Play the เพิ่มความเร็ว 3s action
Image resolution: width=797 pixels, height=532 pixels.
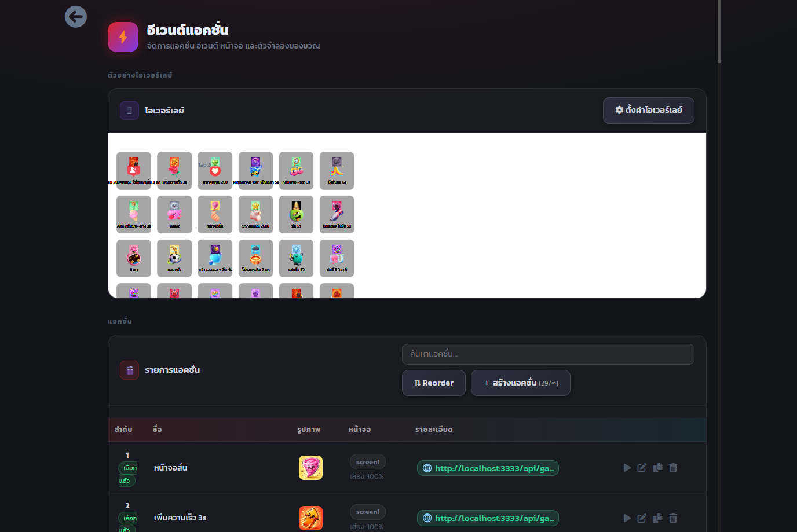coord(627,518)
